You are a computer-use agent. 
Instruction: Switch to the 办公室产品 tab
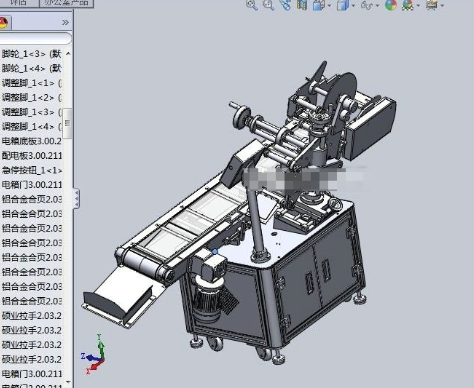pos(67,3)
